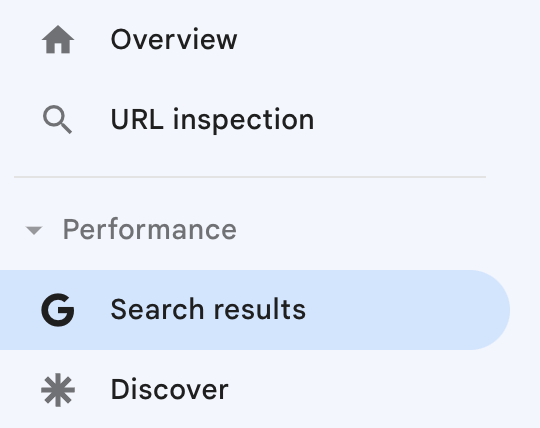Click the highlighted Search results pill's rounded end

[x=489, y=310]
